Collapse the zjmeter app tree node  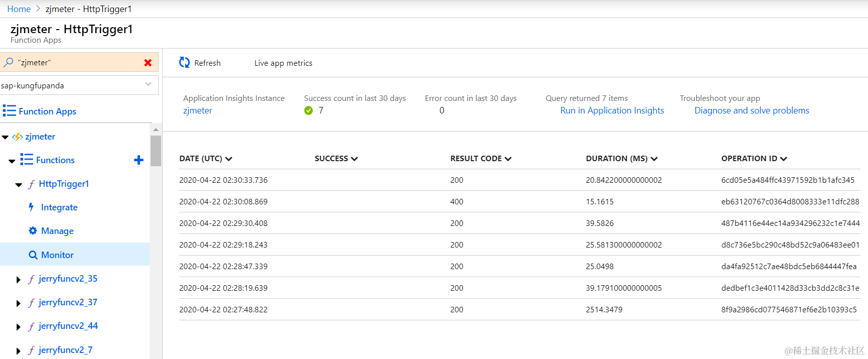[5, 137]
